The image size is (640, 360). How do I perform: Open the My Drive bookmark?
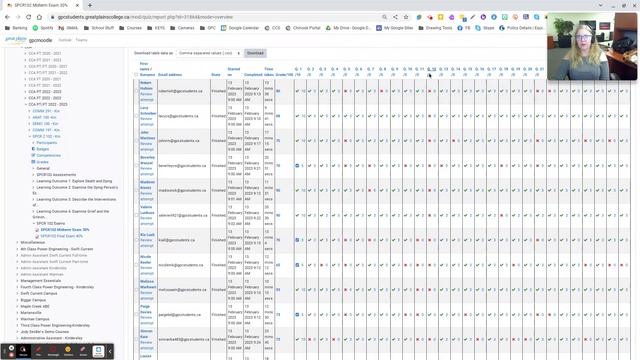(348, 28)
